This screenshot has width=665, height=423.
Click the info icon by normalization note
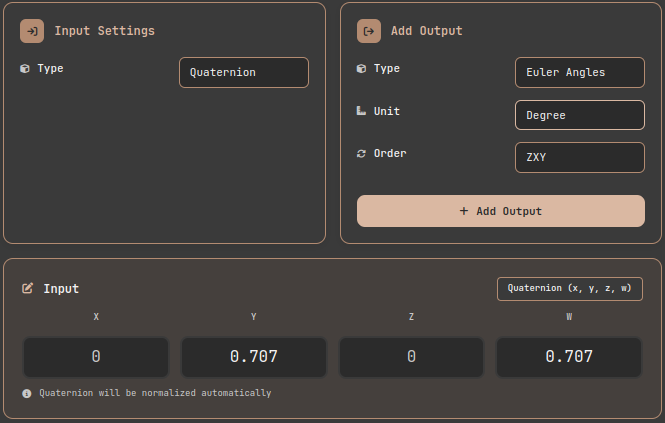pyautogui.click(x=27, y=393)
